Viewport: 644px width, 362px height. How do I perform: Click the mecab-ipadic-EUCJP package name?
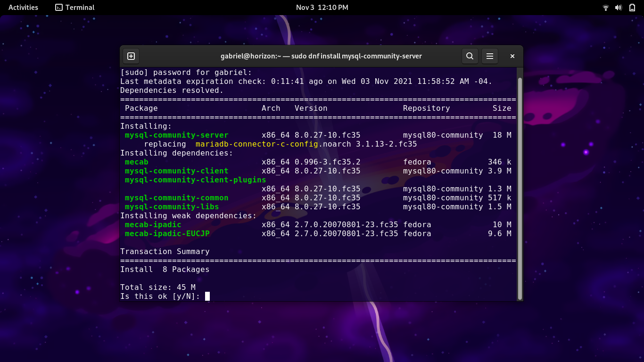tap(167, 234)
